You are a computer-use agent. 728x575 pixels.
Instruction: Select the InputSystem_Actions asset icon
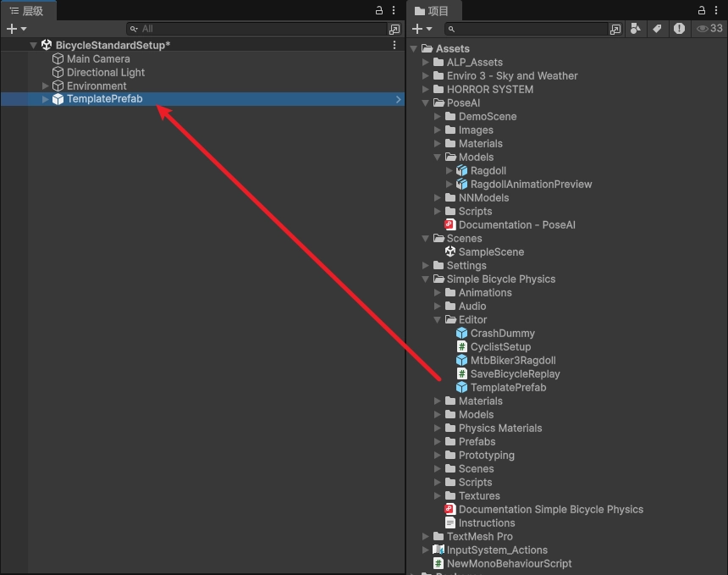pyautogui.click(x=438, y=550)
